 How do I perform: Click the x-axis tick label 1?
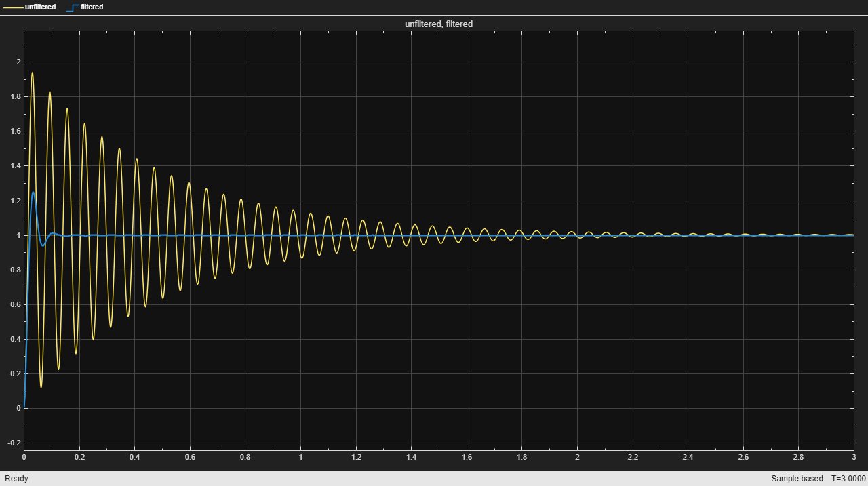tap(300, 458)
